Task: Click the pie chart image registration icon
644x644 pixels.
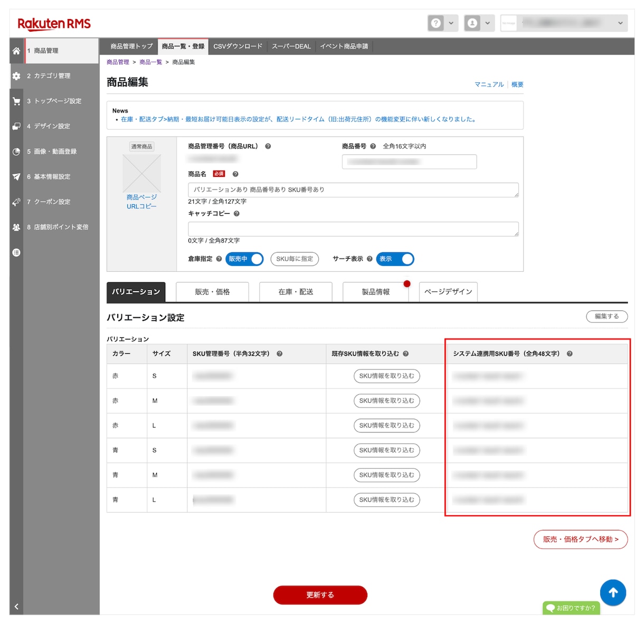Action: click(x=16, y=151)
